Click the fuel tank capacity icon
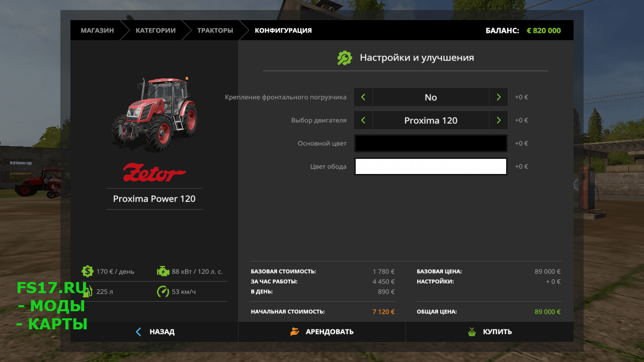644x362 pixels. [x=88, y=292]
